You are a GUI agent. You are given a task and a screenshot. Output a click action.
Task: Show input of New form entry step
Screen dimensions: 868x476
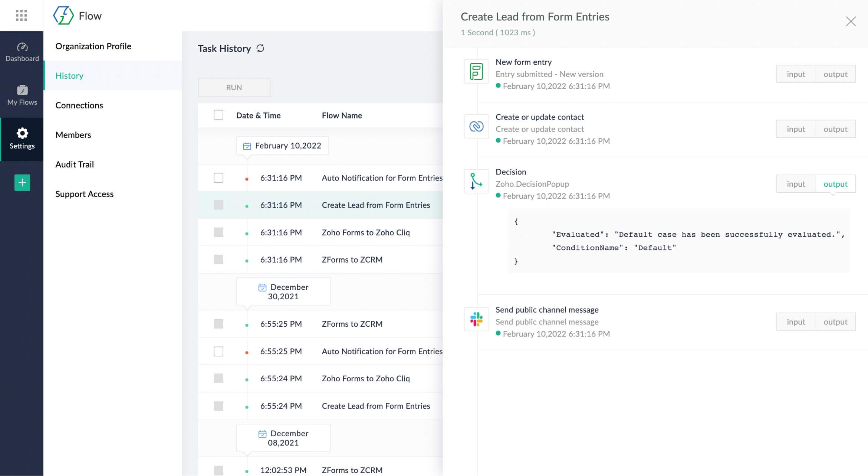tap(796, 74)
